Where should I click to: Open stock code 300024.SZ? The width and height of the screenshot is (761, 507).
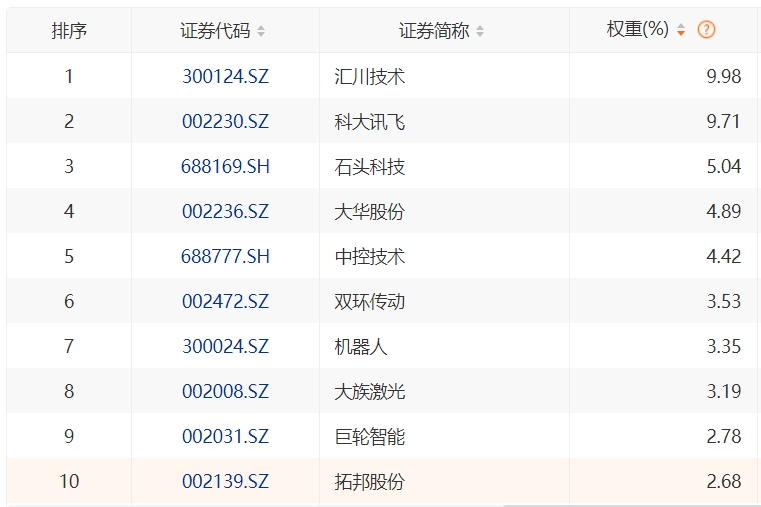tap(225, 346)
